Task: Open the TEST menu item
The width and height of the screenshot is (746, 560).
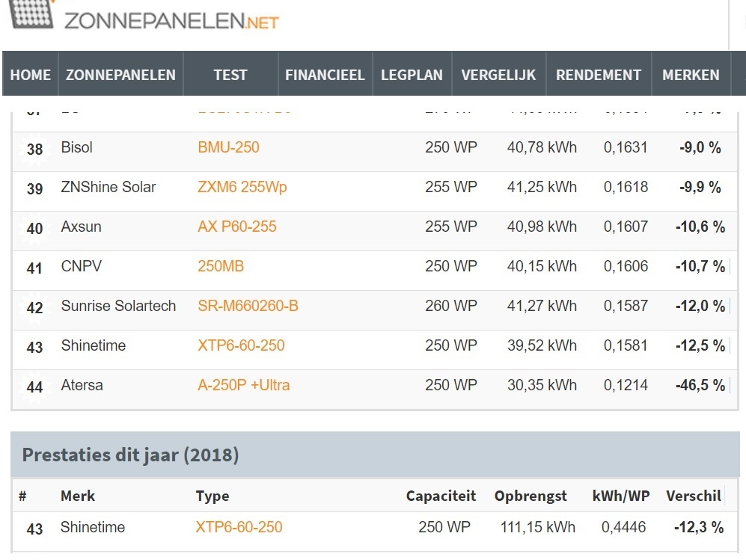Action: [230, 75]
